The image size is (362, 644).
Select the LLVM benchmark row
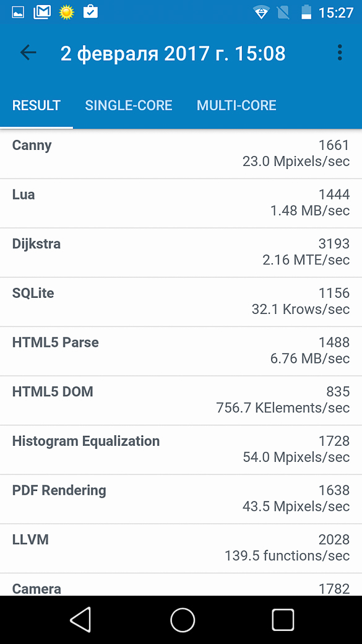[x=181, y=548]
